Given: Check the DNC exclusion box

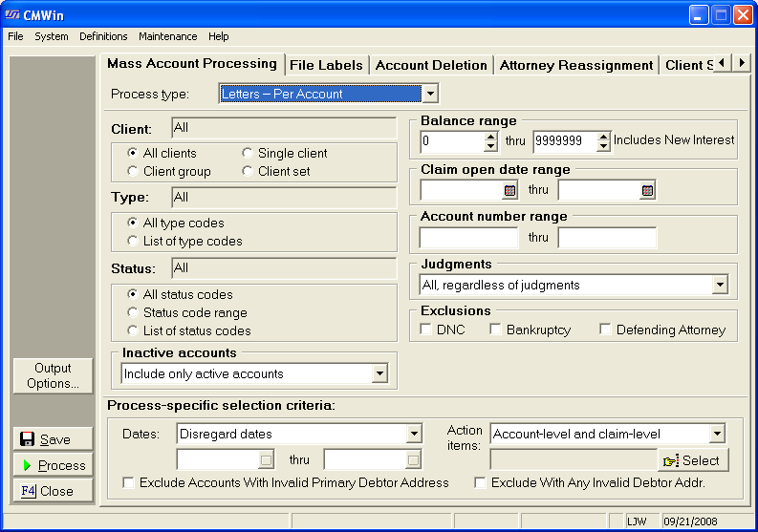Looking at the screenshot, I should click(426, 330).
